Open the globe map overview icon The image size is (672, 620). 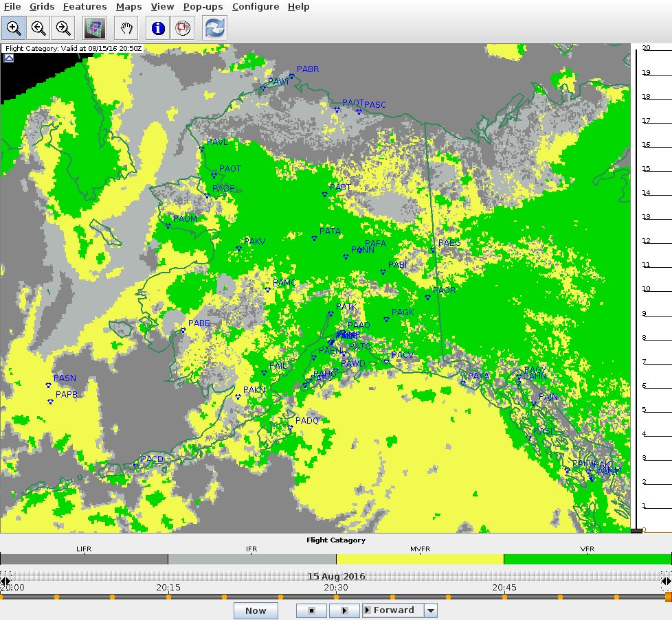[183, 28]
